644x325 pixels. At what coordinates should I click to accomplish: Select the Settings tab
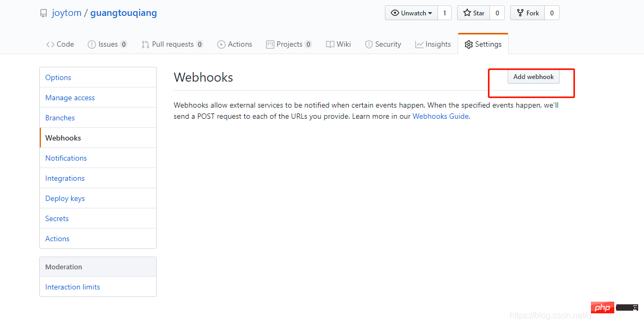[x=483, y=45]
